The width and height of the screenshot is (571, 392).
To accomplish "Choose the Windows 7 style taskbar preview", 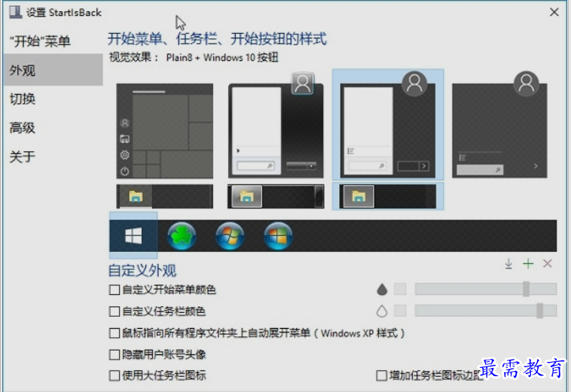I will click(276, 196).
